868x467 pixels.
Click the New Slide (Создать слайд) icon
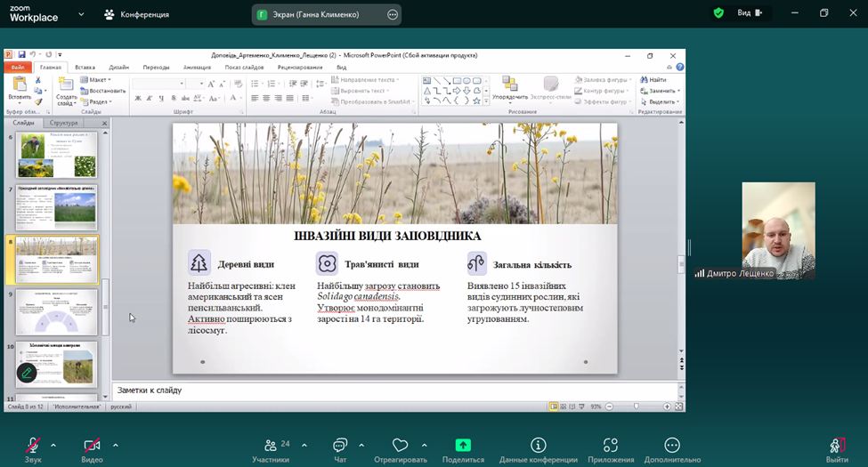tap(66, 85)
